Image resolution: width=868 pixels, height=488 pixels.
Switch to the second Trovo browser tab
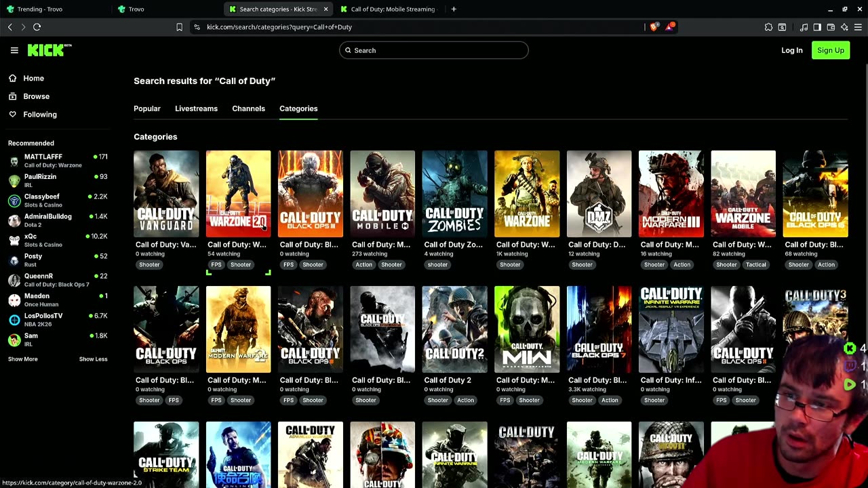(x=167, y=9)
